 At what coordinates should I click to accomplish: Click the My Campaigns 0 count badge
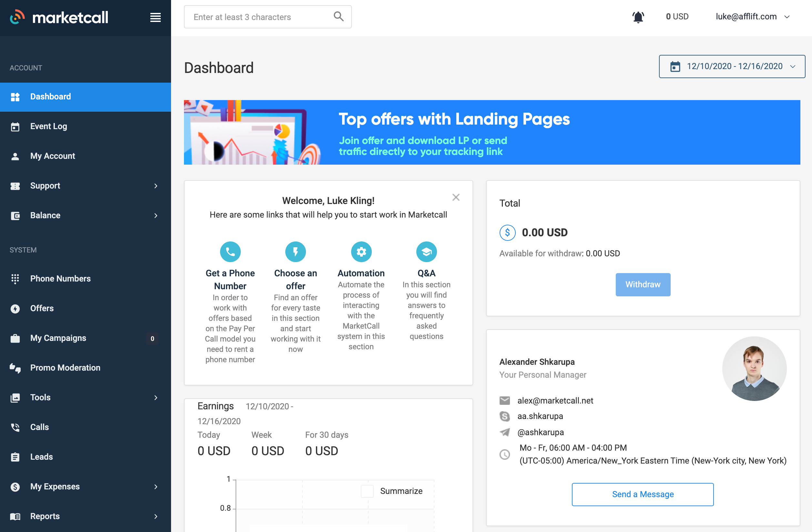pyautogui.click(x=152, y=339)
